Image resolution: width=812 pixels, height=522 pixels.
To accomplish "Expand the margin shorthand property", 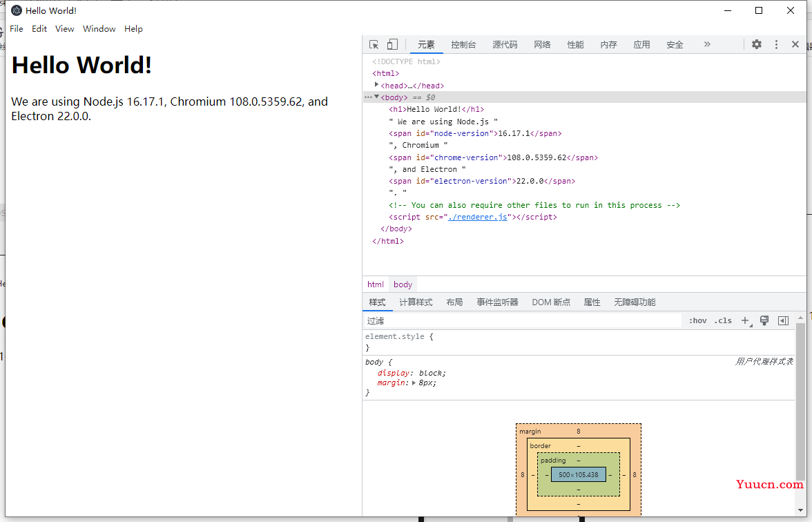I will click(x=414, y=383).
